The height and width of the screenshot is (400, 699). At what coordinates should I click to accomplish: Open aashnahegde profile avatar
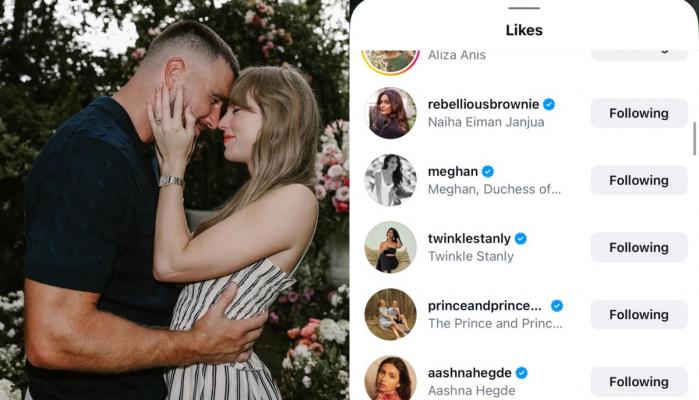(391, 378)
